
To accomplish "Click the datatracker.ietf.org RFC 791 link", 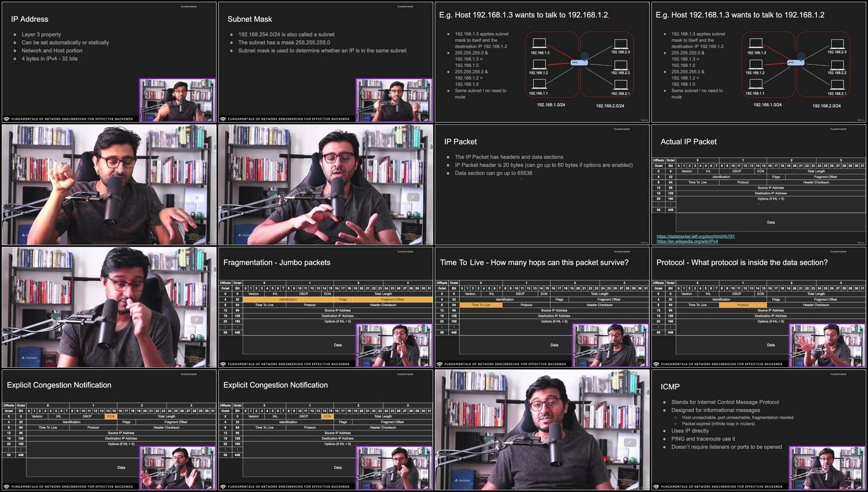I will click(x=695, y=236).
